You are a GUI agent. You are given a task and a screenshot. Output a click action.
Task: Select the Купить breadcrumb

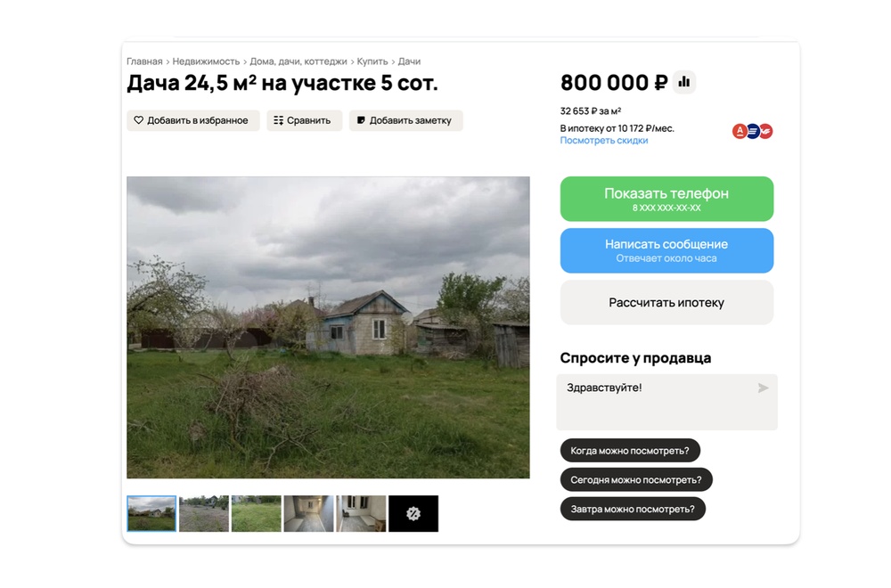(x=372, y=61)
